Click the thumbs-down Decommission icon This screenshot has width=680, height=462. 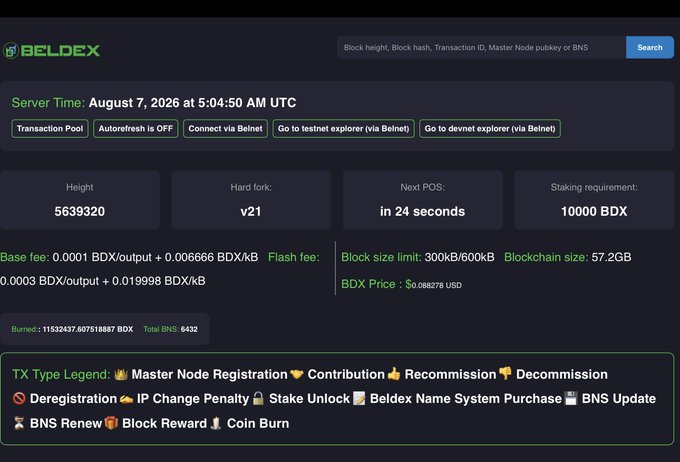505,374
